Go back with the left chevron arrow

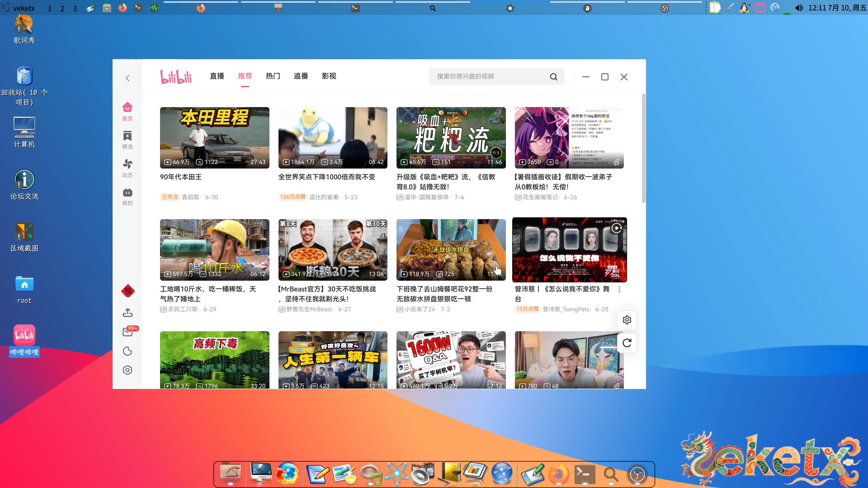127,78
